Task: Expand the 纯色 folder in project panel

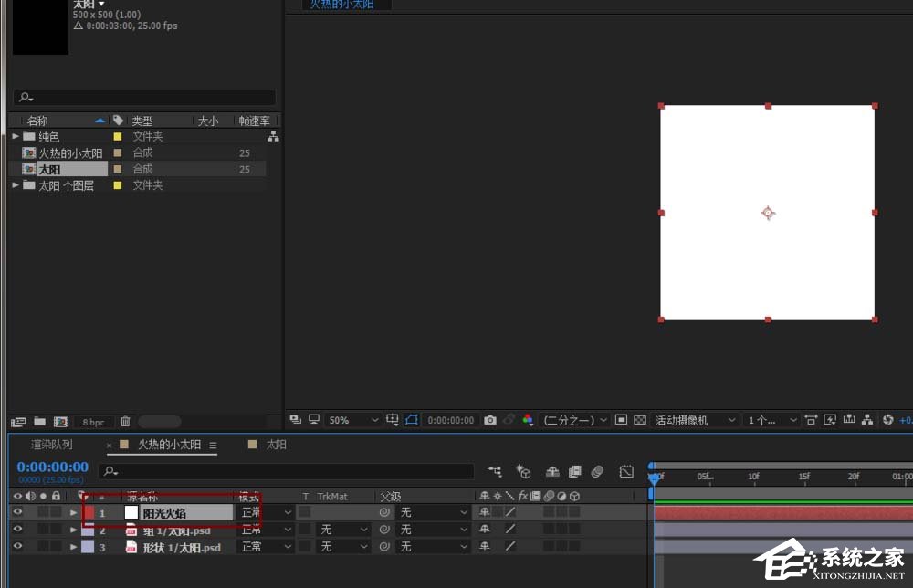Action: tap(16, 136)
